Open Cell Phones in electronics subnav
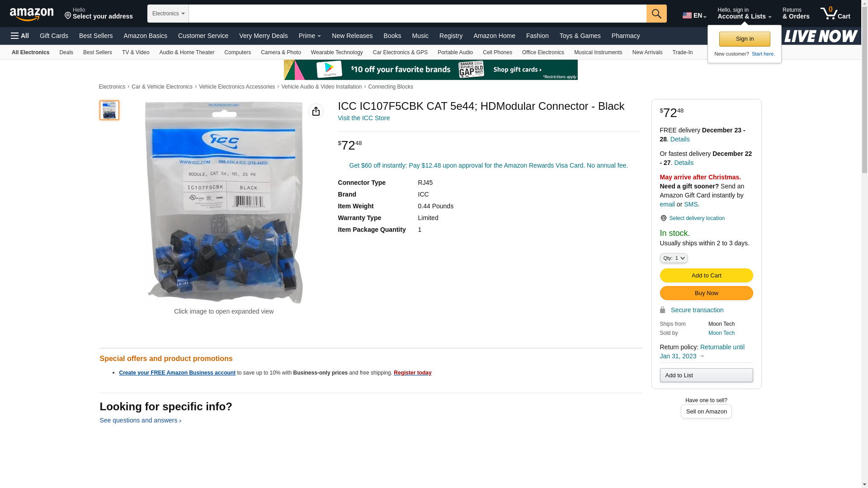Viewport: 868px width, 488px height. click(x=497, y=52)
